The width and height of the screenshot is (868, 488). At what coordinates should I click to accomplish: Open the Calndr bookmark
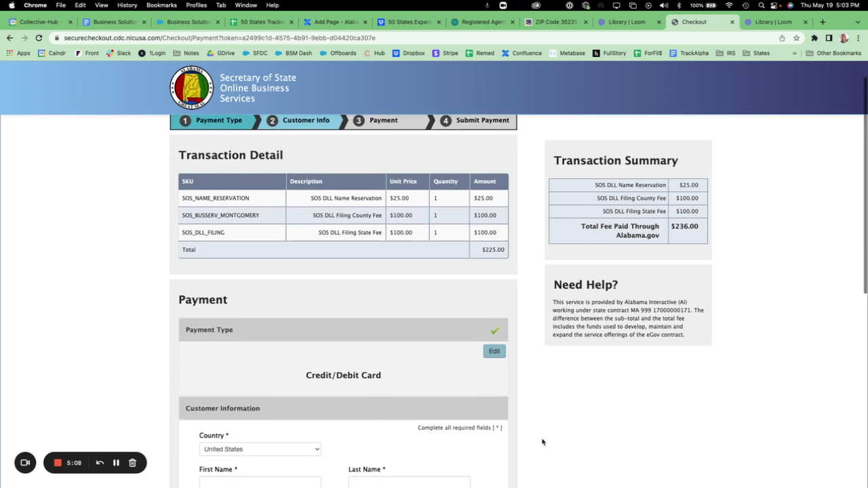point(52,53)
